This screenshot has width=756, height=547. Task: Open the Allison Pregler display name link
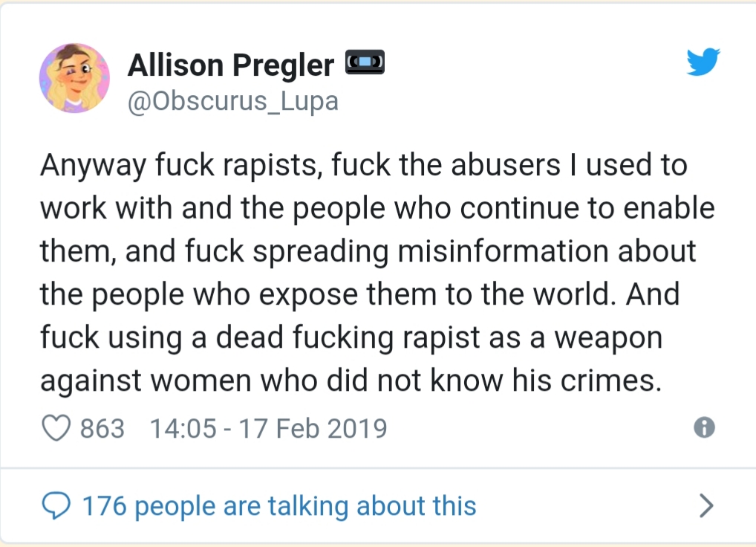click(231, 65)
